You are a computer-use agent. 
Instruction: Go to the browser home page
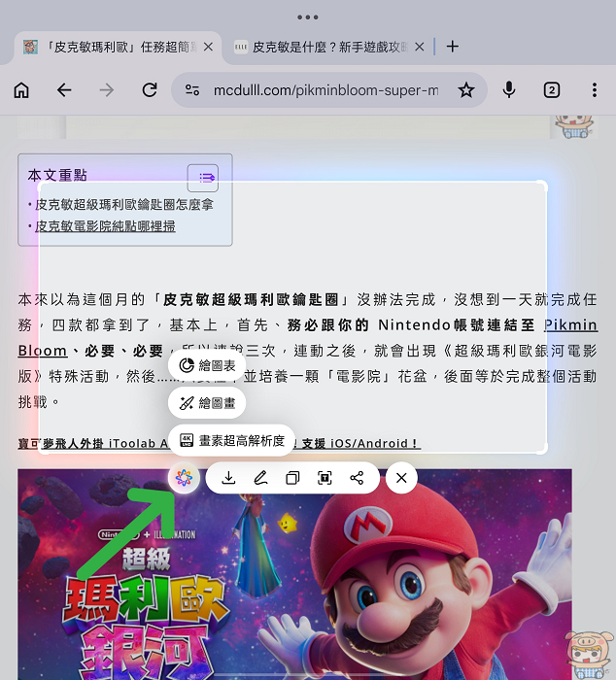pos(21,90)
